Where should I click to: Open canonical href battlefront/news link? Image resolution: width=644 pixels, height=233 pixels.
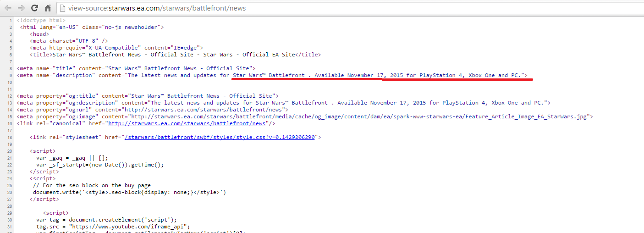pyautogui.click(x=187, y=123)
